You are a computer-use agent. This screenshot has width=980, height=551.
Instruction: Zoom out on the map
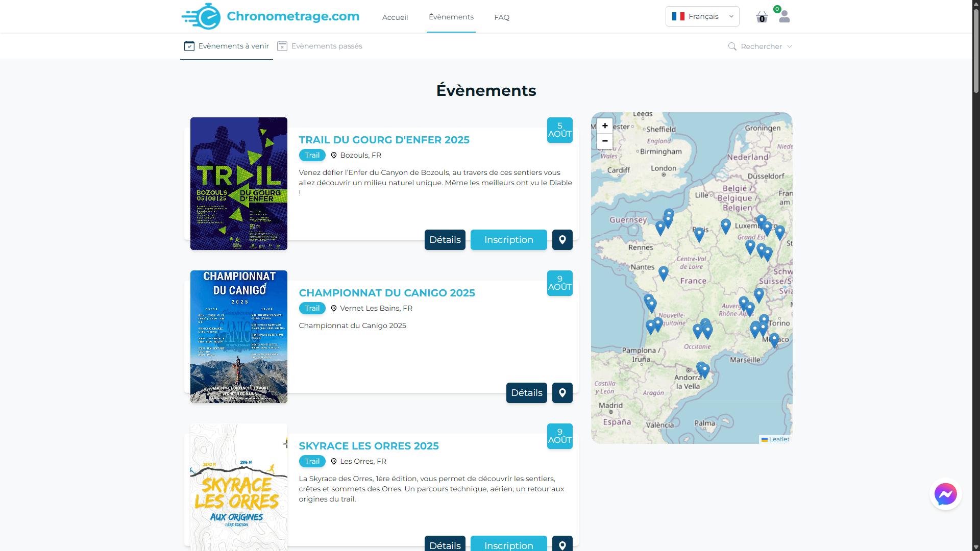click(605, 141)
